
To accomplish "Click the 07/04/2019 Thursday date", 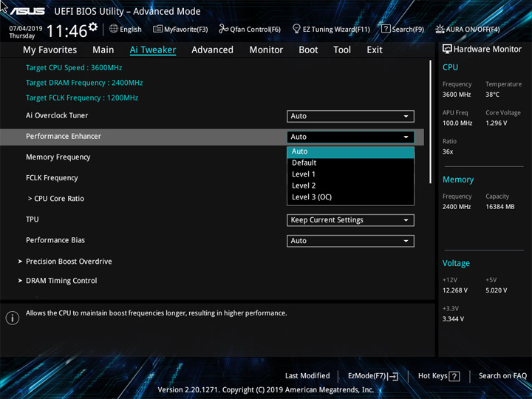I will coord(25,32).
